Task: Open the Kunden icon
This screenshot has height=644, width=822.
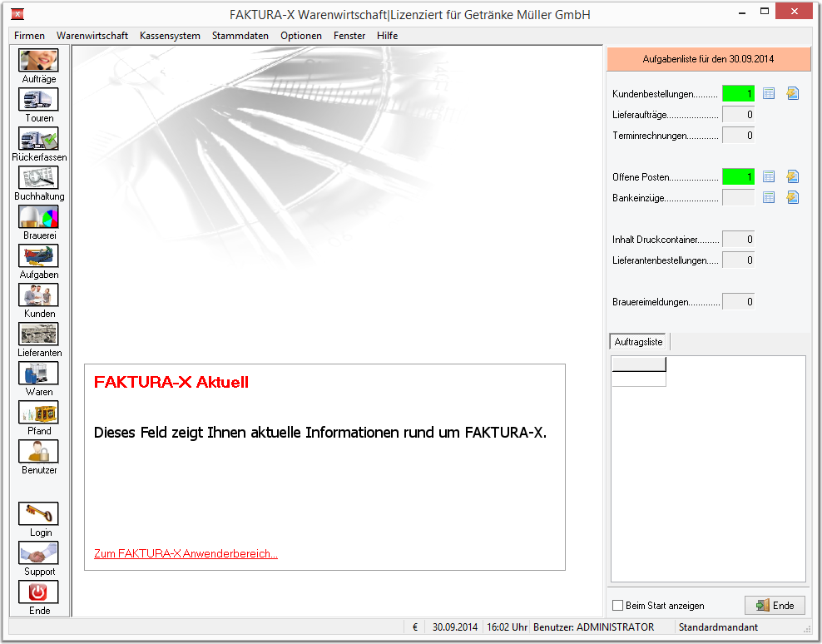Action: click(38, 295)
